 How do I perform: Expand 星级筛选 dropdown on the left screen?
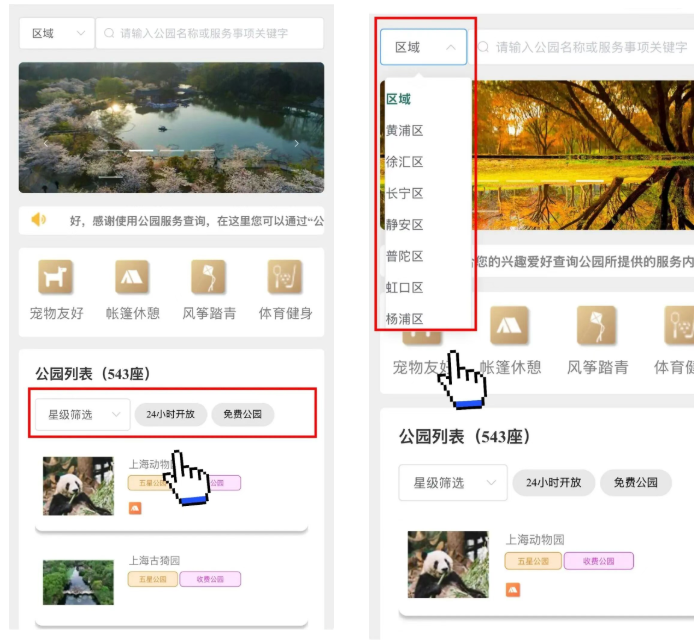point(83,415)
